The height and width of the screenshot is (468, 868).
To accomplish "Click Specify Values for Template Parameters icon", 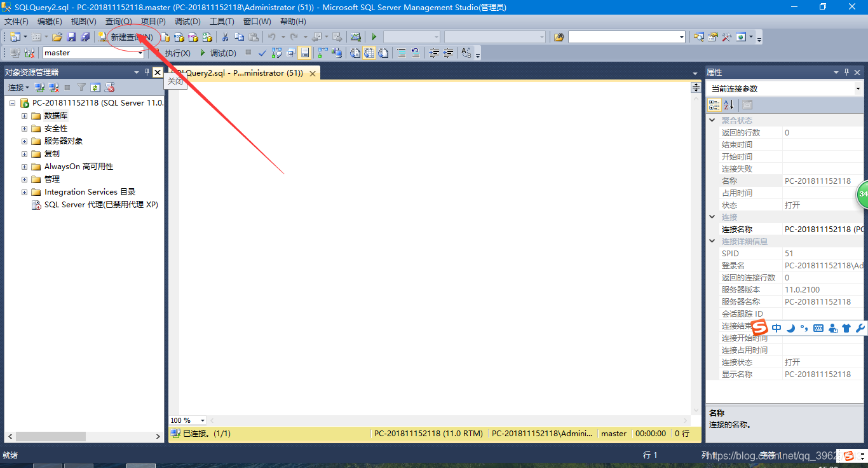I will tap(466, 53).
